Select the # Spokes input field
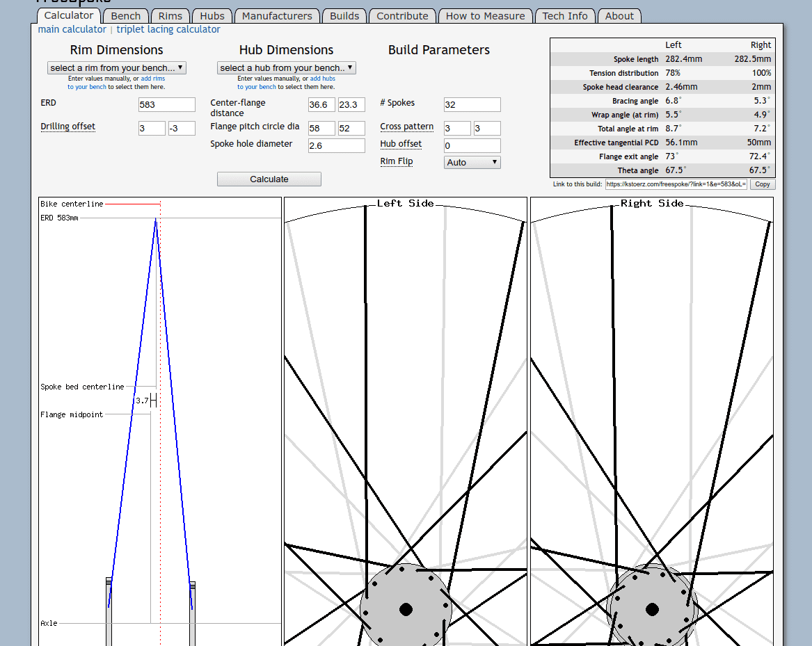Viewport: 812px width, 646px height. tap(472, 105)
